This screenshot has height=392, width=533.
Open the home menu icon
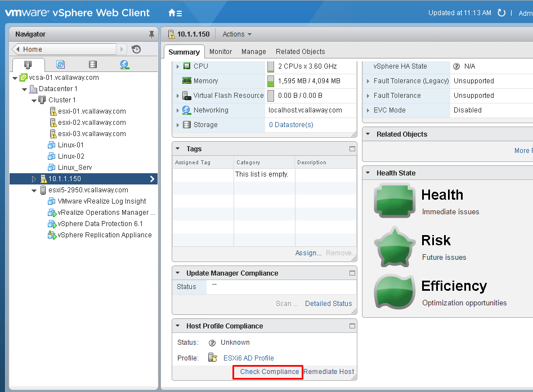click(x=175, y=13)
